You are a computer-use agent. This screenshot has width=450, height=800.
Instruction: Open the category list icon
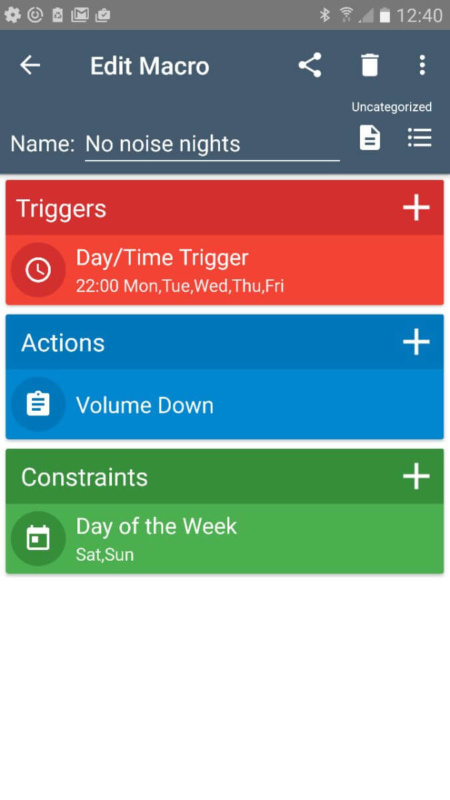[x=420, y=138]
